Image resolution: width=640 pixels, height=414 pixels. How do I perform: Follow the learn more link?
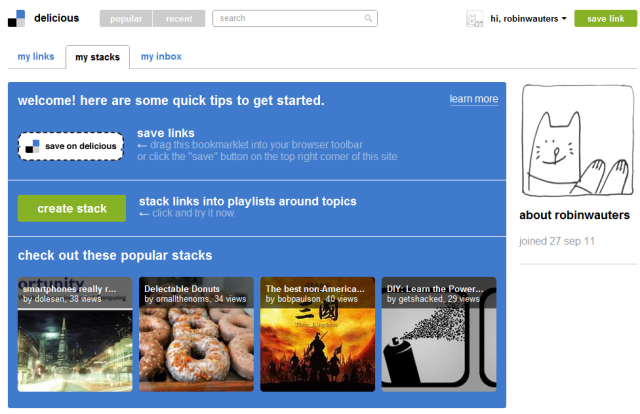[x=473, y=99]
